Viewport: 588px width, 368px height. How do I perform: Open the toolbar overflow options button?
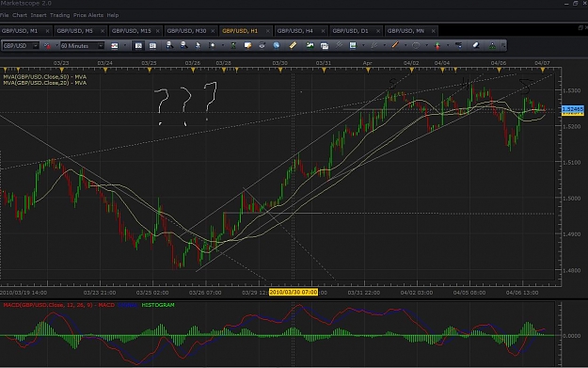503,46
